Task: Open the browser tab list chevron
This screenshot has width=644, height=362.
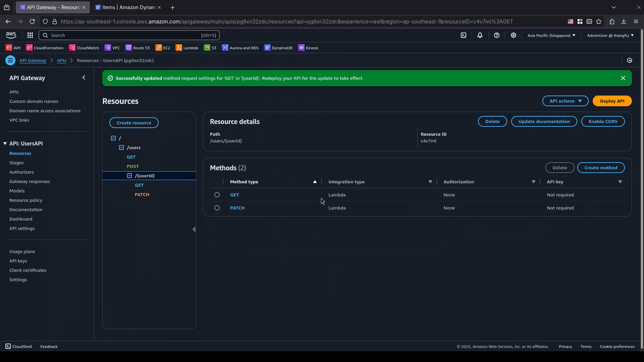Action: (614, 7)
